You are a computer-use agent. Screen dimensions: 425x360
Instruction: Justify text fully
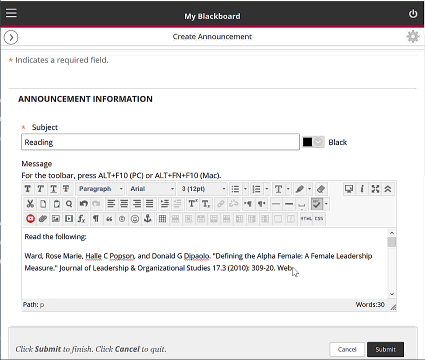[150, 204]
